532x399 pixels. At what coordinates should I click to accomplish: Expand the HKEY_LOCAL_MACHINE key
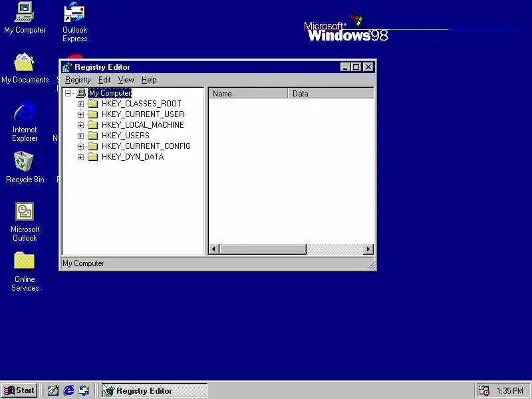tap(80, 125)
